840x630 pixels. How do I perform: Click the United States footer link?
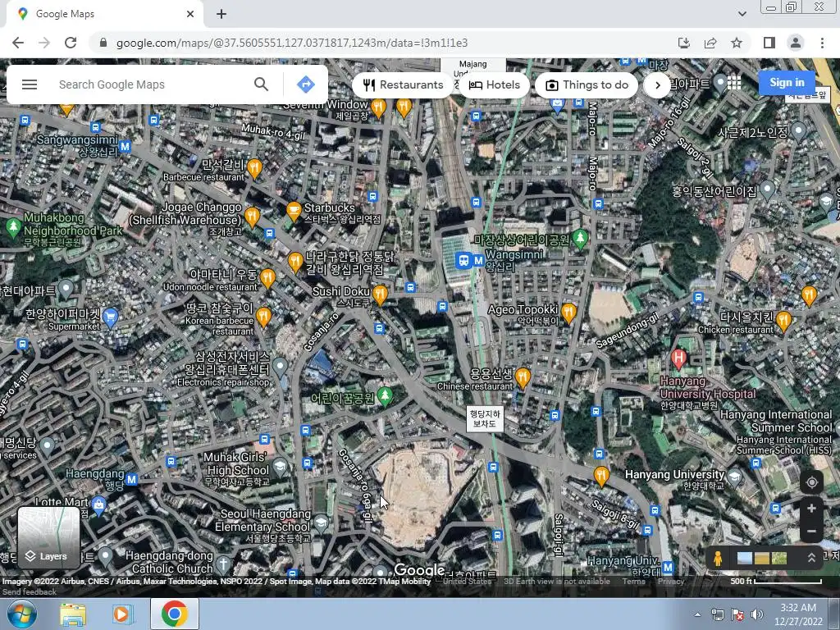[x=467, y=582]
